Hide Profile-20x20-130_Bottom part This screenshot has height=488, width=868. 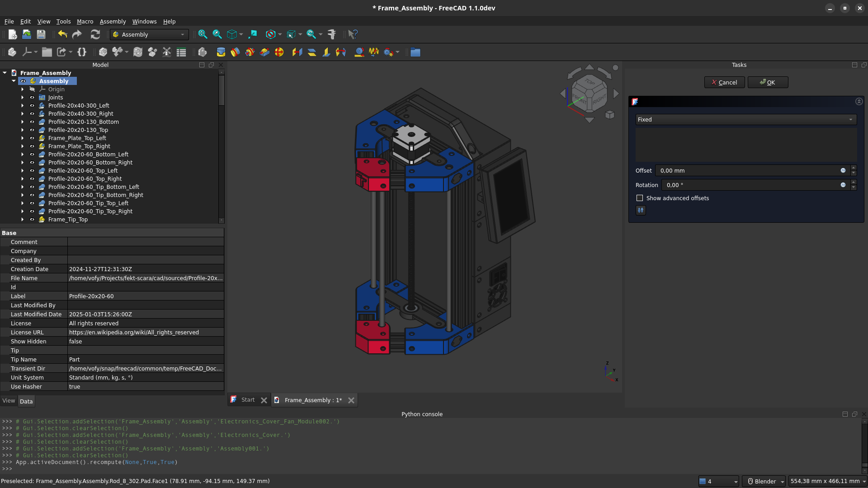point(32,122)
